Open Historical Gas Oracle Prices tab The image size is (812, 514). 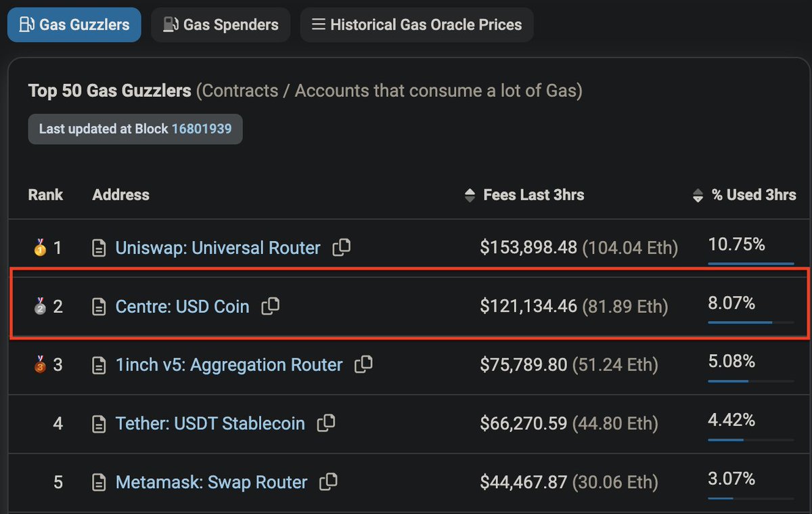point(417,25)
